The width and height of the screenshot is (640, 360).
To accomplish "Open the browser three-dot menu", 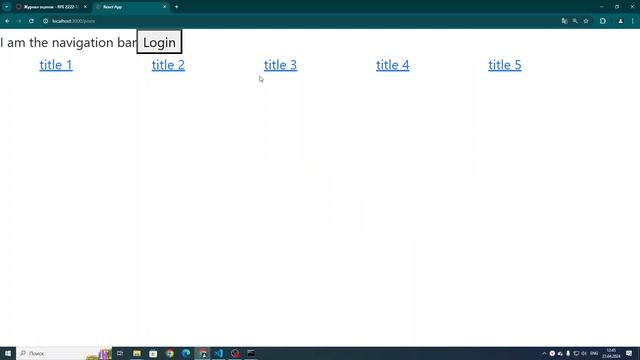I will [633, 21].
